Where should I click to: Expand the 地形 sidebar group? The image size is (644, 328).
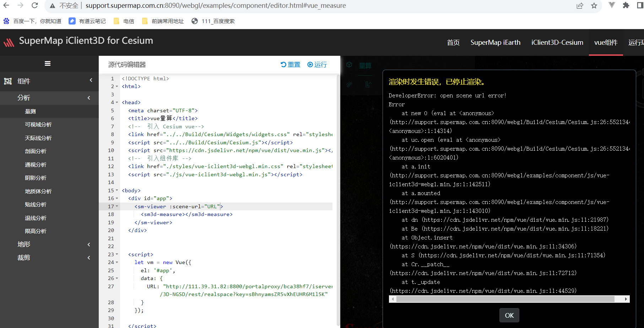89,244
